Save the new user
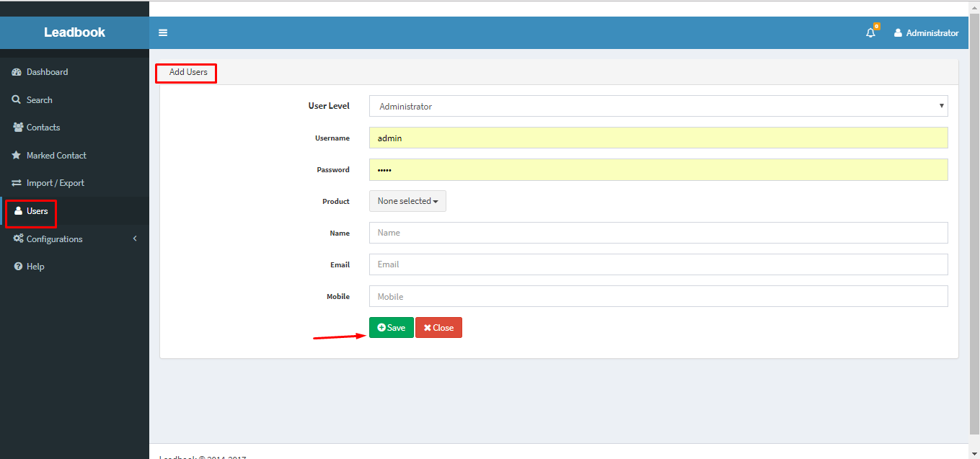 pyautogui.click(x=392, y=328)
